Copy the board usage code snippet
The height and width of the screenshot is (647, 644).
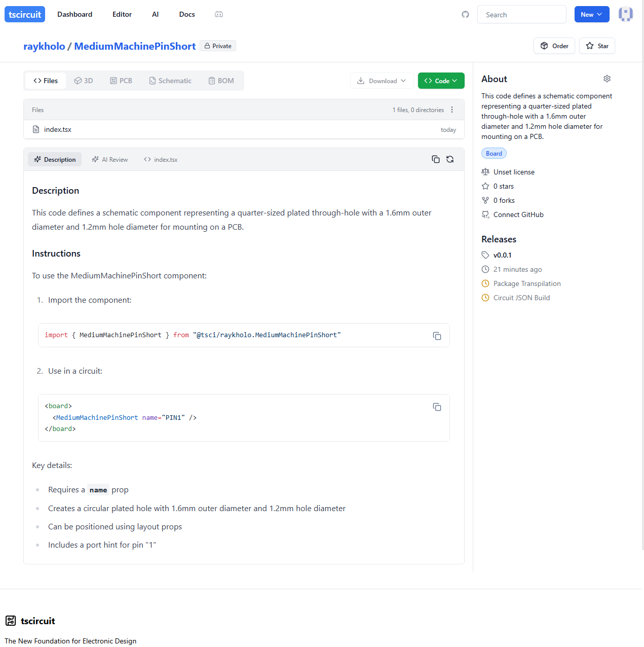pos(437,407)
